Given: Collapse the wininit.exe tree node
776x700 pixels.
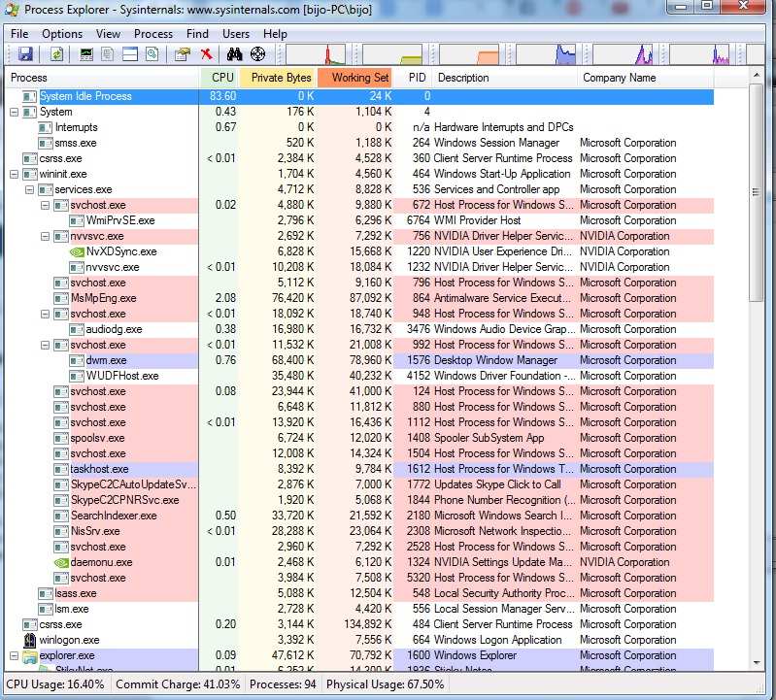Looking at the screenshot, I should point(15,174).
